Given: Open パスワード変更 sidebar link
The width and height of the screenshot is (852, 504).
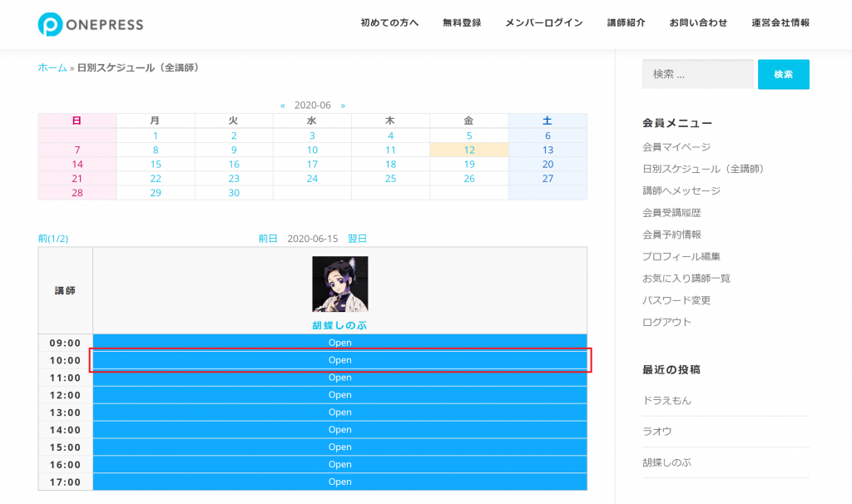Looking at the screenshot, I should 676,300.
